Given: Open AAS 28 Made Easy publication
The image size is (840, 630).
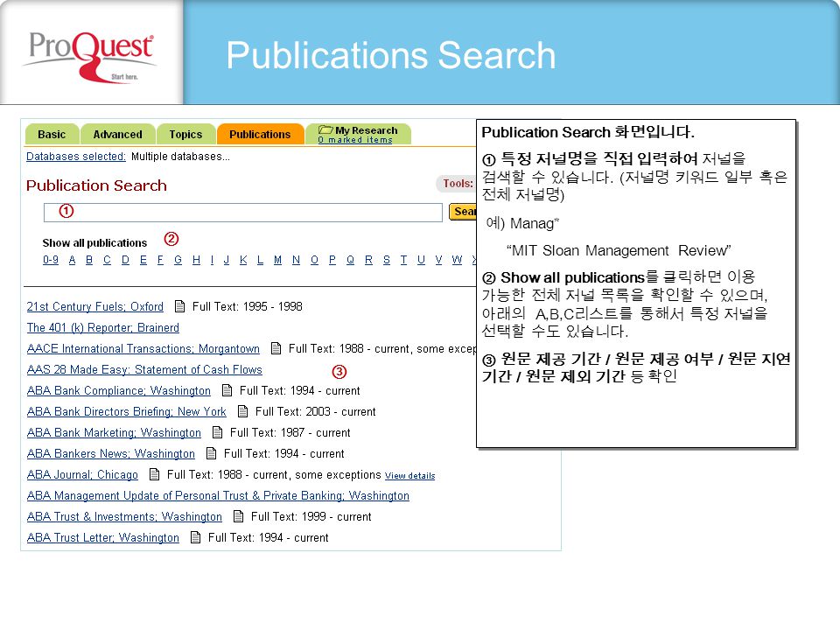Looking at the screenshot, I should coord(144,369).
